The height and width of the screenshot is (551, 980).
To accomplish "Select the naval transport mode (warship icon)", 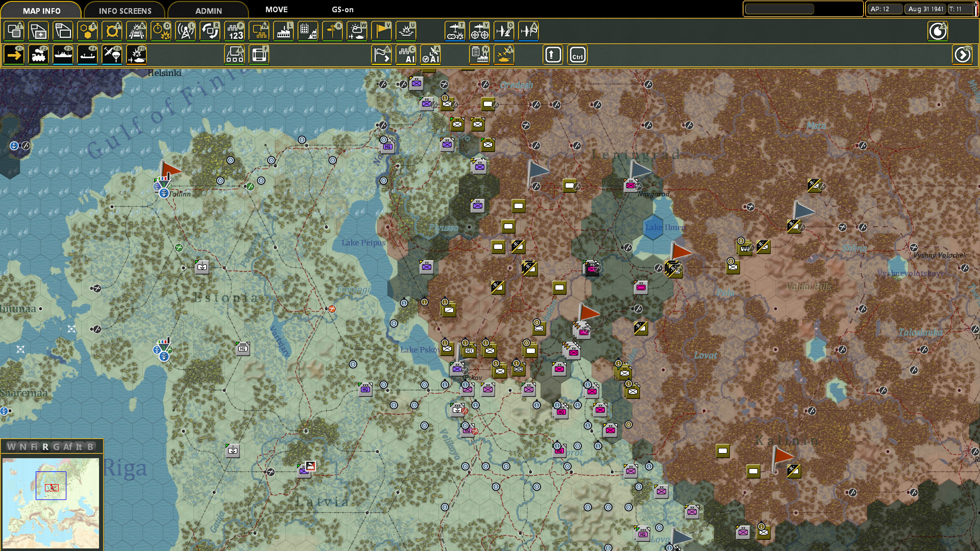I will coord(63,55).
